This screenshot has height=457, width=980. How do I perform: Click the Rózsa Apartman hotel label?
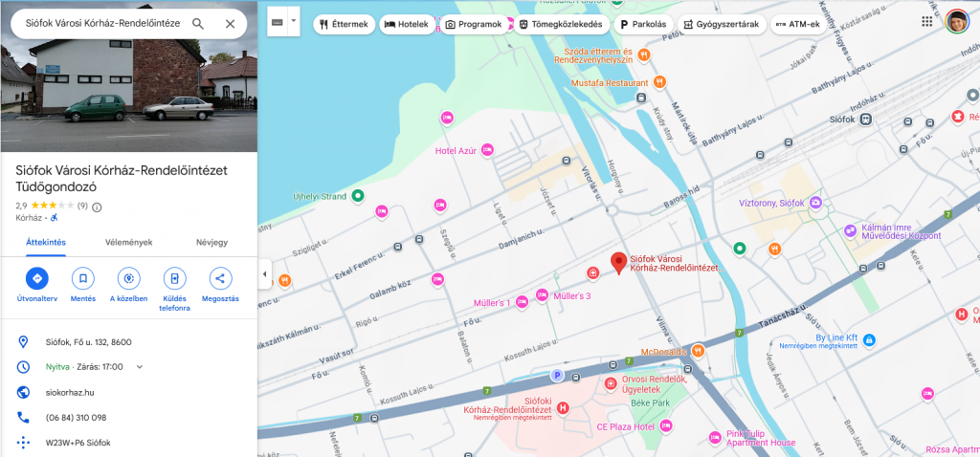tap(952, 450)
